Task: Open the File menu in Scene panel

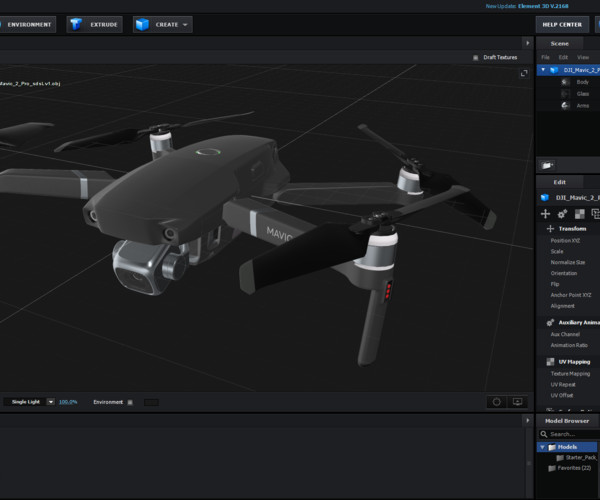Action: click(545, 57)
